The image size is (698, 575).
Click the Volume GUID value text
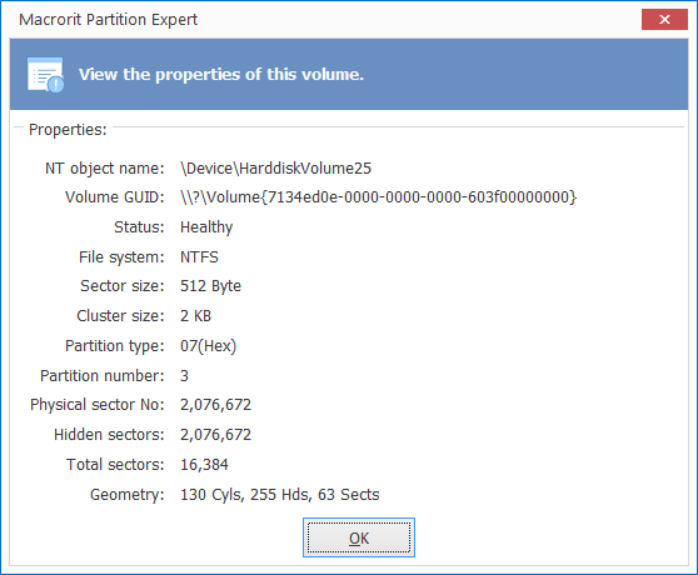click(378, 197)
